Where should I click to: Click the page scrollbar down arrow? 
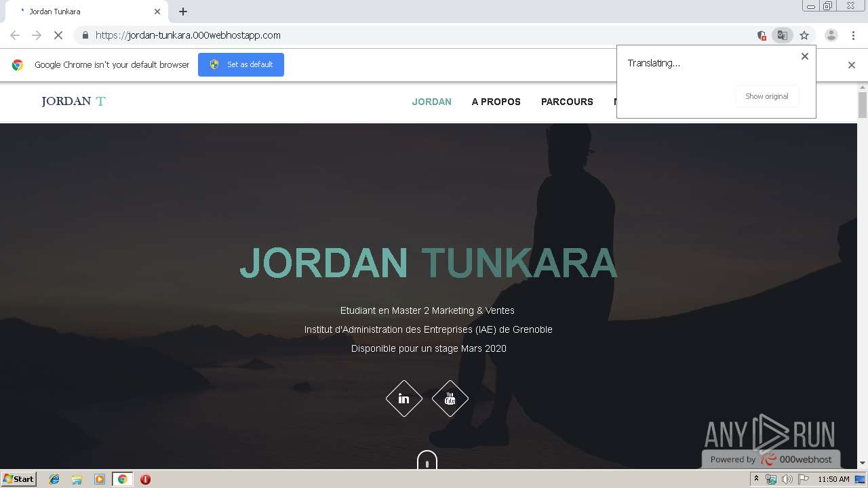[863, 463]
